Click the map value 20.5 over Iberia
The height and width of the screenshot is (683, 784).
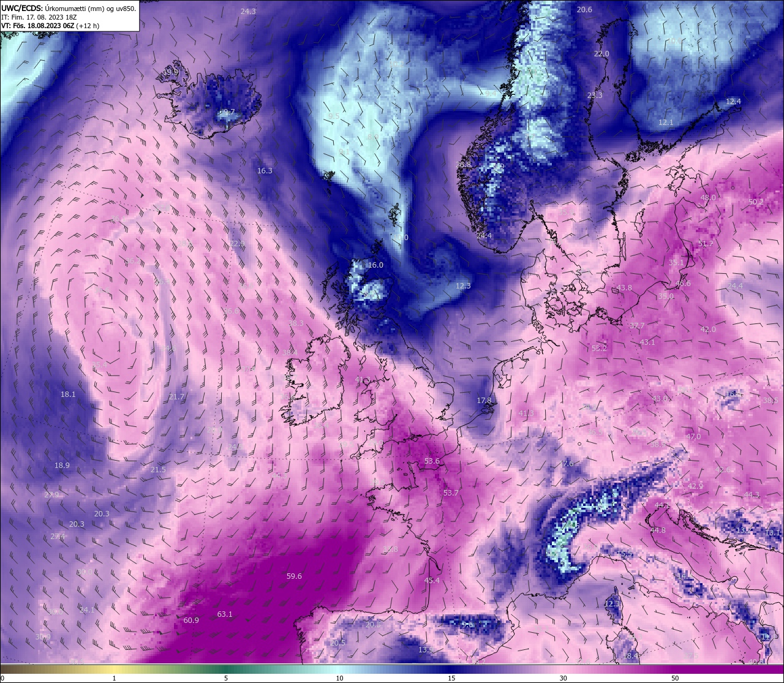point(338,643)
